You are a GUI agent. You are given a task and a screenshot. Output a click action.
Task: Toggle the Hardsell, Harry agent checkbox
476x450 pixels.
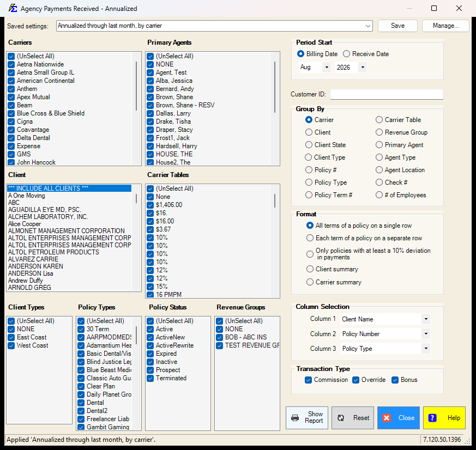tap(150, 146)
